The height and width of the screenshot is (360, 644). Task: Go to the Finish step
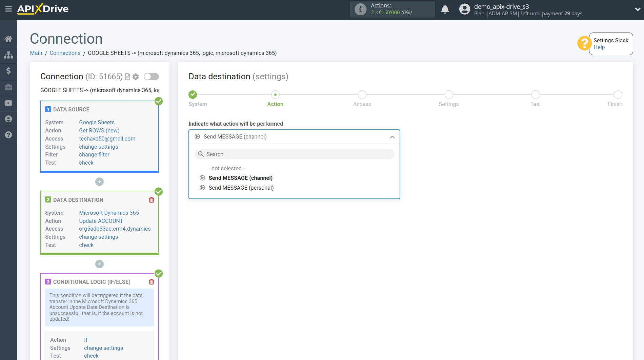tap(618, 94)
